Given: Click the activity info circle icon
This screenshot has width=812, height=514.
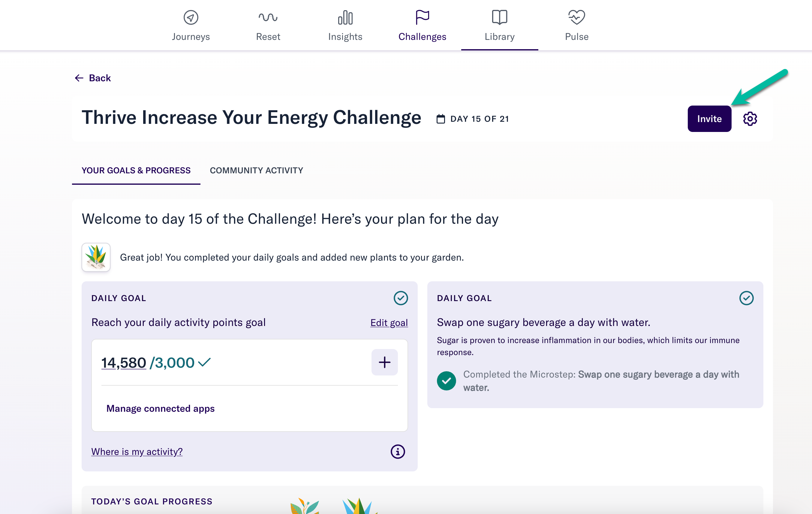Looking at the screenshot, I should (x=398, y=451).
